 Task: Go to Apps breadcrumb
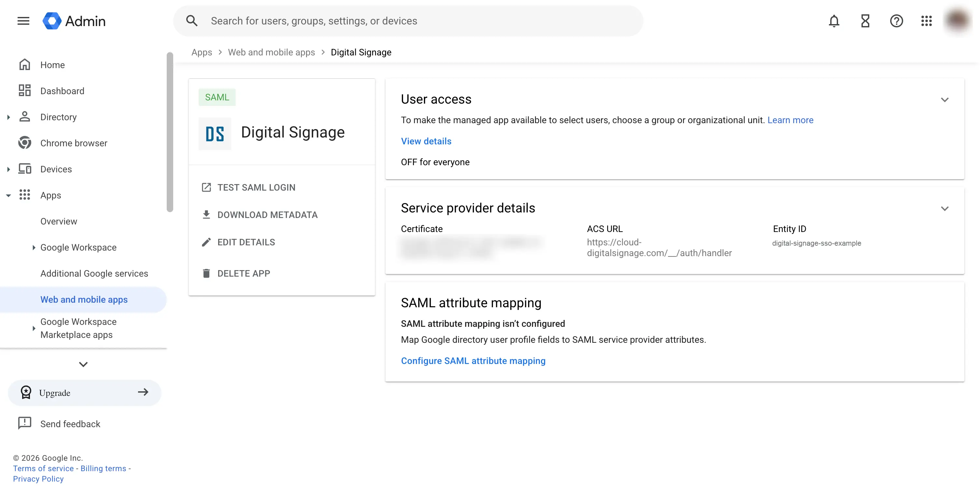coord(202,52)
